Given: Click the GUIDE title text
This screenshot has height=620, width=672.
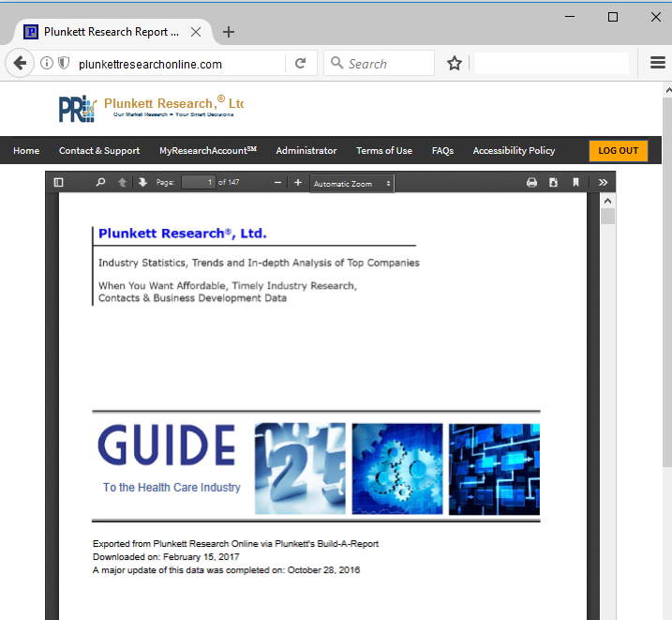Looking at the screenshot, I should 167,445.
